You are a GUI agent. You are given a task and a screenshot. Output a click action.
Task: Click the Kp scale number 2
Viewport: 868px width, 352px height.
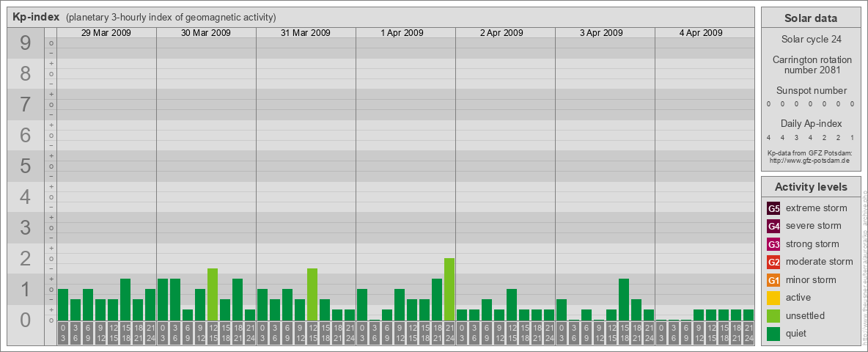(26, 258)
